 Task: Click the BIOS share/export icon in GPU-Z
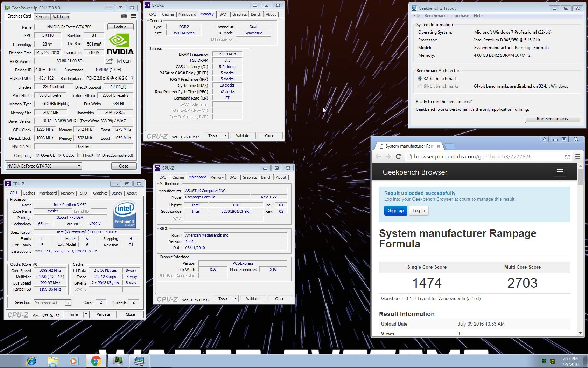[110, 61]
